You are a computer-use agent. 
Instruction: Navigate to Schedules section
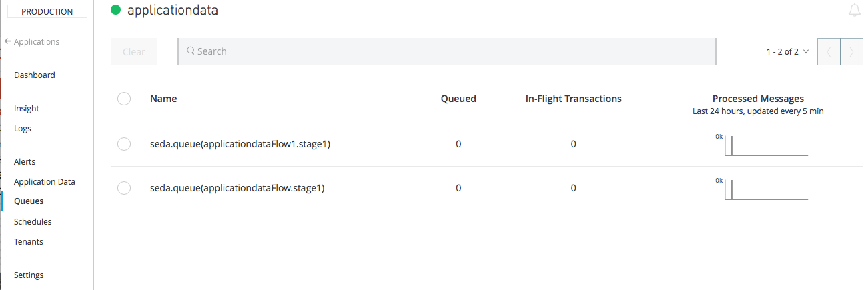click(33, 222)
